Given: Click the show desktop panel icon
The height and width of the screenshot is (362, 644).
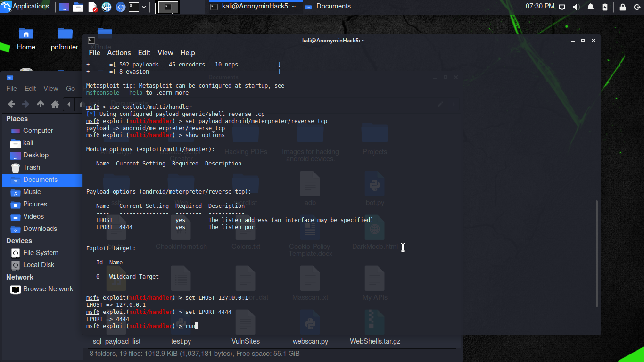Looking at the screenshot, I should click(64, 7).
